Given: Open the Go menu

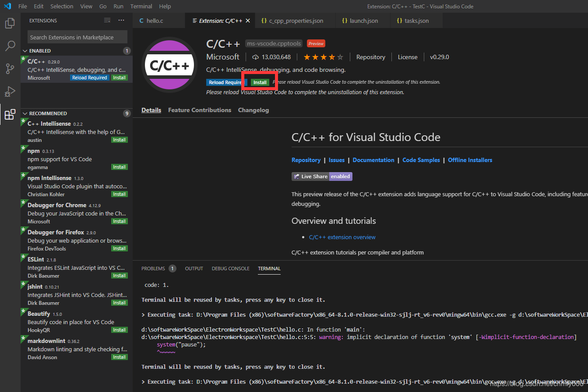Looking at the screenshot, I should [x=103, y=6].
